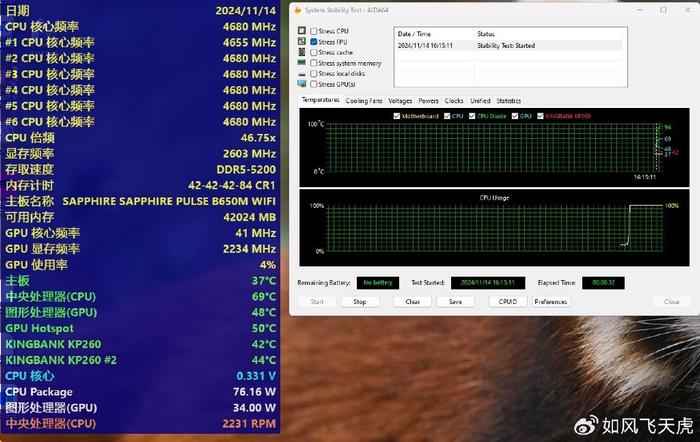Enable the Stress cache checkbox
700x442 pixels.
[314, 52]
